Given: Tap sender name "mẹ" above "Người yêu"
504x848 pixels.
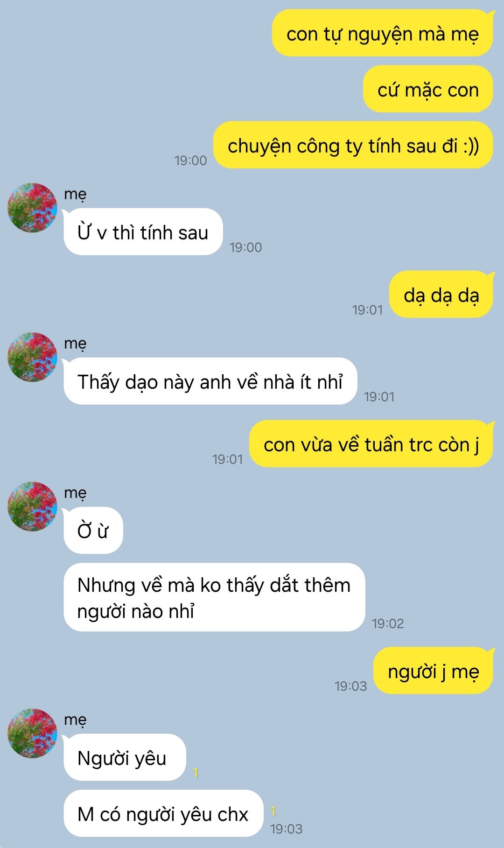Looking at the screenshot, I should click(75, 720).
